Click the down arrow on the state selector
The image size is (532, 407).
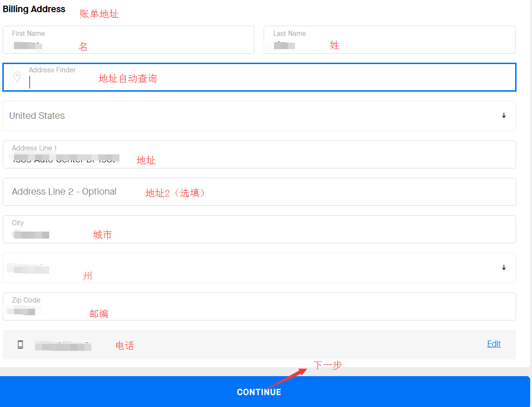[504, 268]
